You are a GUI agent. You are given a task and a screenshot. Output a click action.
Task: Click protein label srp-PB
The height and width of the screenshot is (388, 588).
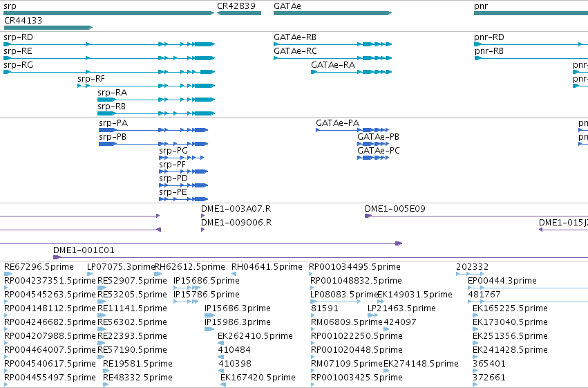click(x=113, y=137)
